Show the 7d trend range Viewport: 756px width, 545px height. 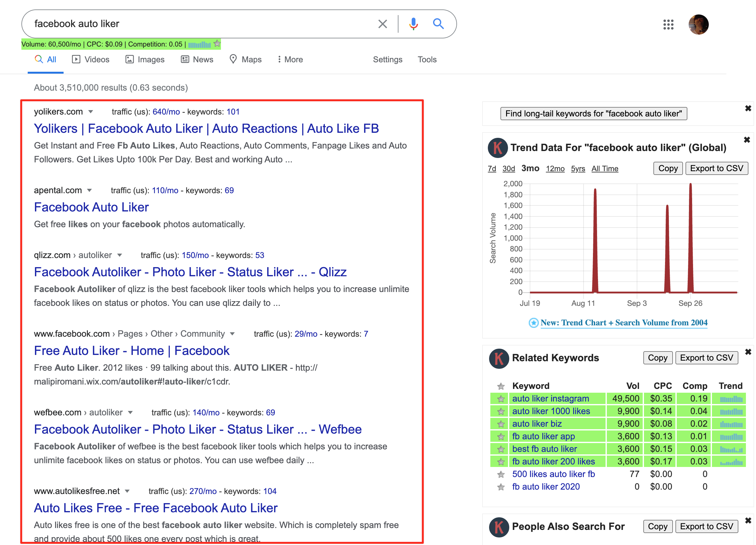(x=492, y=169)
